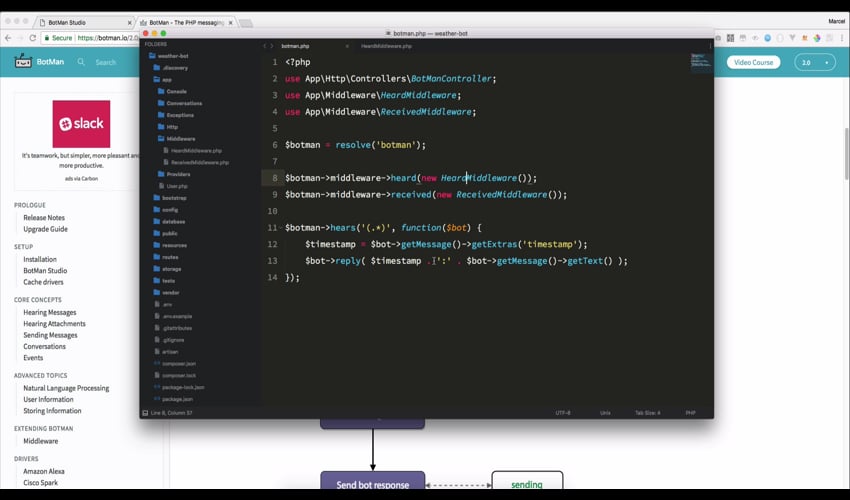The width and height of the screenshot is (850, 500).
Task: Click the Slack ad image
Action: (81, 124)
